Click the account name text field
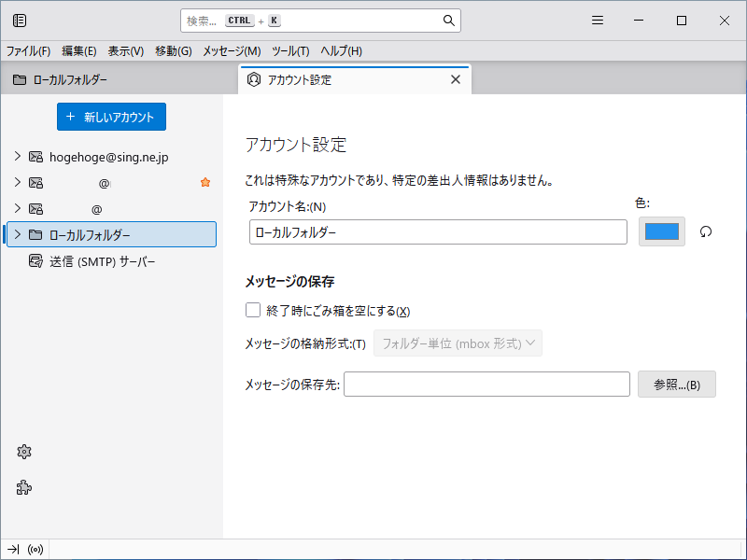Image resolution: width=747 pixels, height=560 pixels. [438, 232]
